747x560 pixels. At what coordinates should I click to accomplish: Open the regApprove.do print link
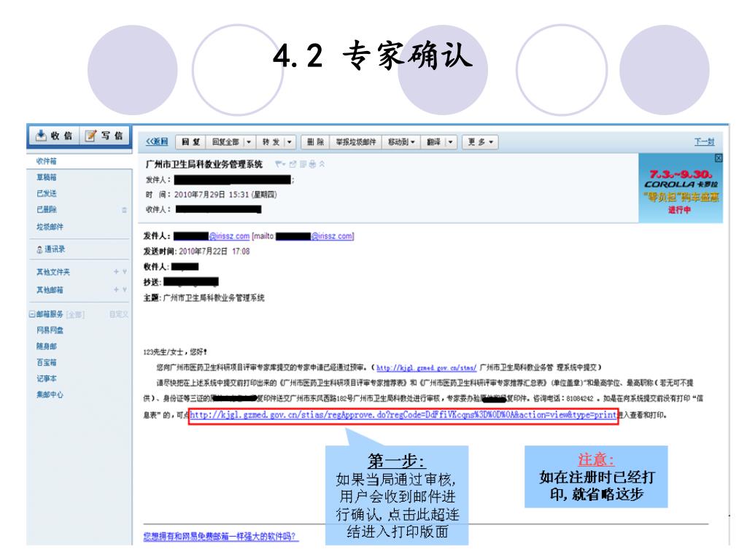pos(403,415)
